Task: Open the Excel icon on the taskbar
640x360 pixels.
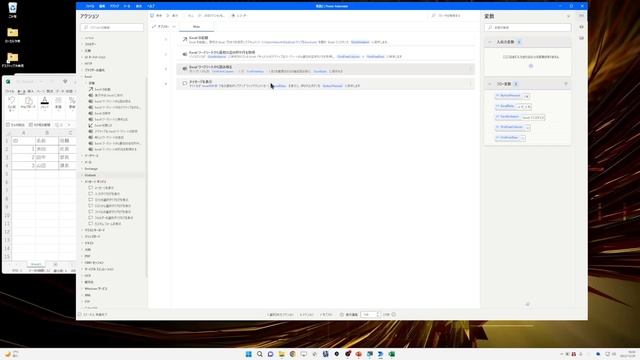Action: tap(392, 354)
